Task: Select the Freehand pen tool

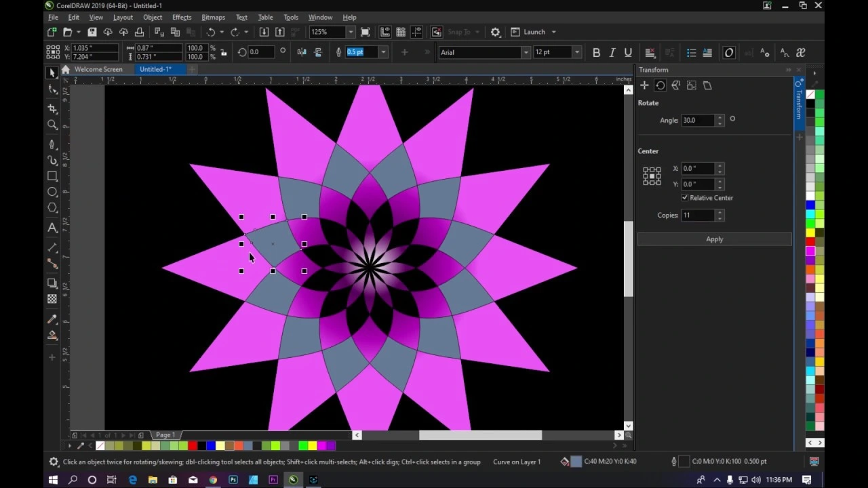Action: (52, 144)
